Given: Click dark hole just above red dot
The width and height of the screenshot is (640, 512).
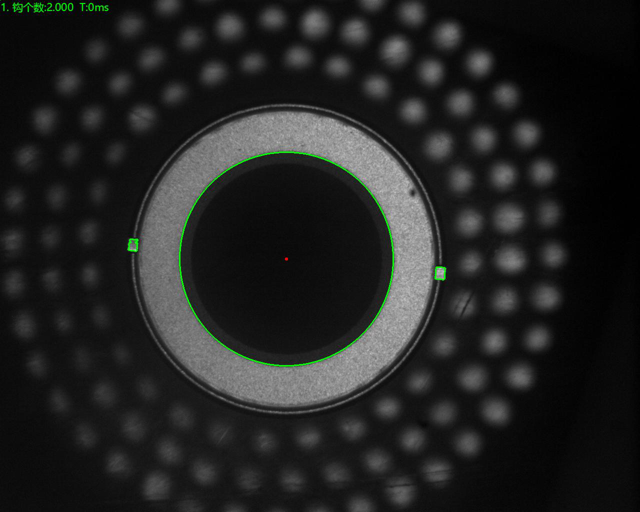Looking at the screenshot, I should [286, 225].
